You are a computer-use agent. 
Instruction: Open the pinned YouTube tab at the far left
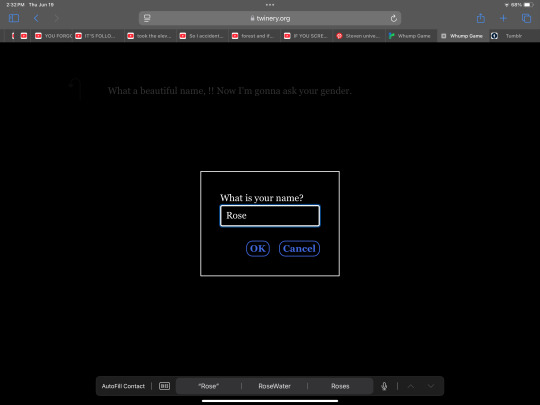click(x=24, y=36)
